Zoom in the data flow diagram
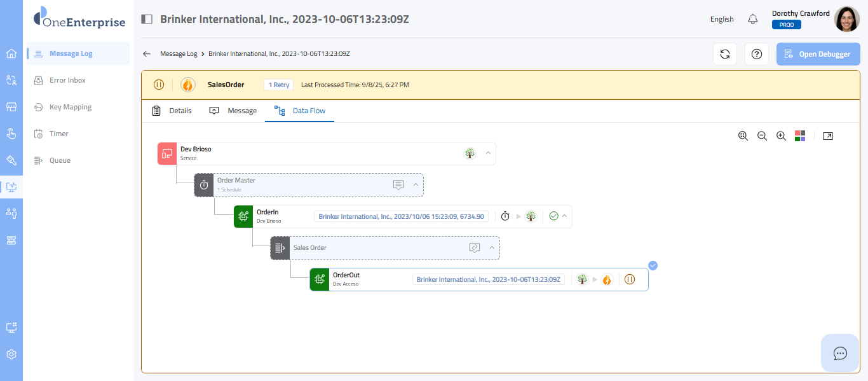The width and height of the screenshot is (868, 381). click(782, 136)
